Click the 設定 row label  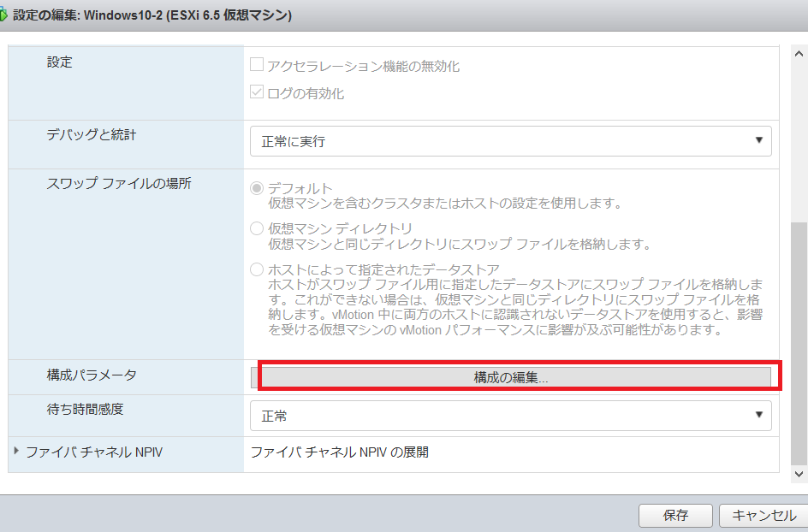click(x=59, y=62)
